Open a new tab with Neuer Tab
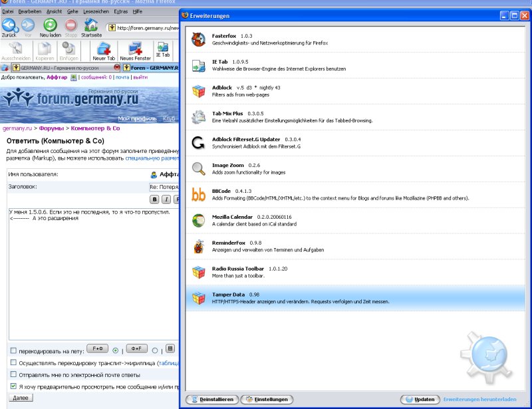The width and height of the screenshot is (532, 409). (104, 49)
